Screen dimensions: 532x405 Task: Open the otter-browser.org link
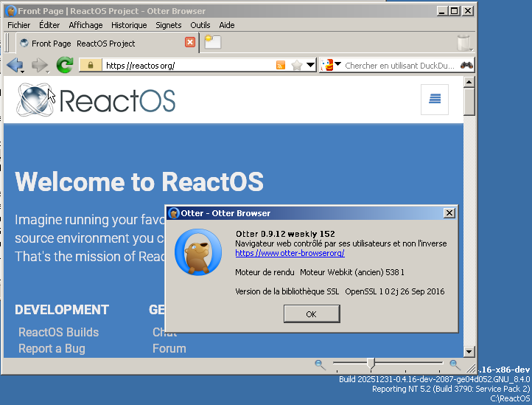(290, 253)
